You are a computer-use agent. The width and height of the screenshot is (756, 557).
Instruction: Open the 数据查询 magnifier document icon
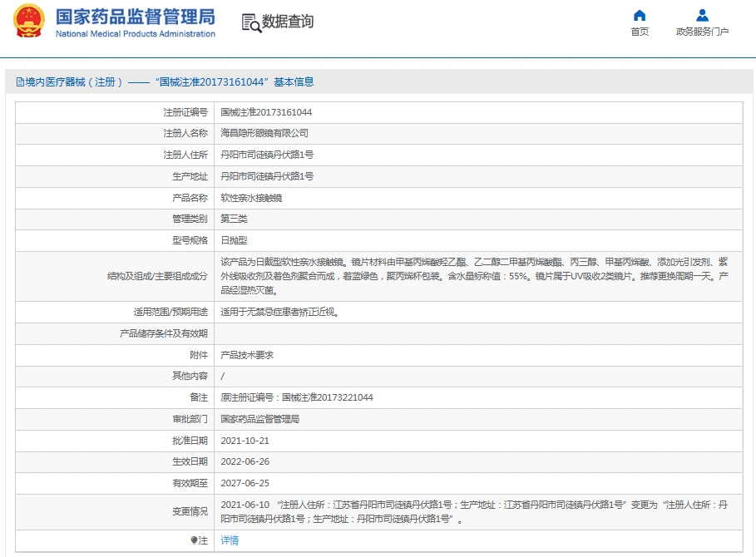point(250,22)
